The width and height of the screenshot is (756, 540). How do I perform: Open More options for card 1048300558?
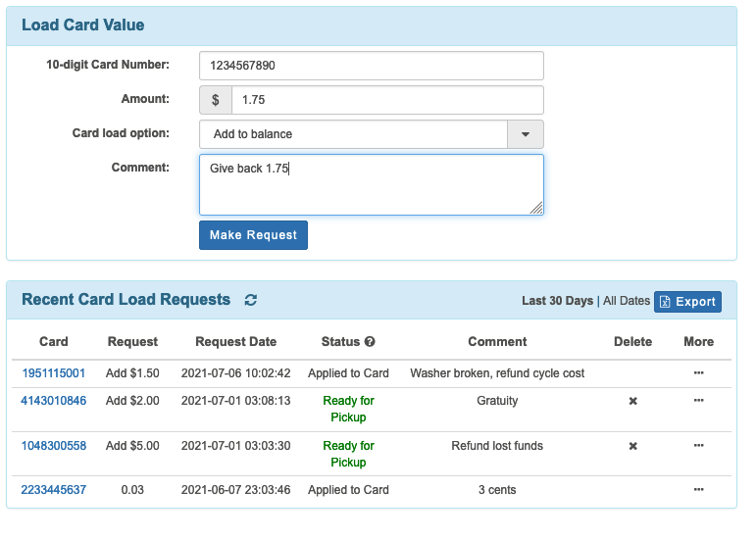(698, 446)
